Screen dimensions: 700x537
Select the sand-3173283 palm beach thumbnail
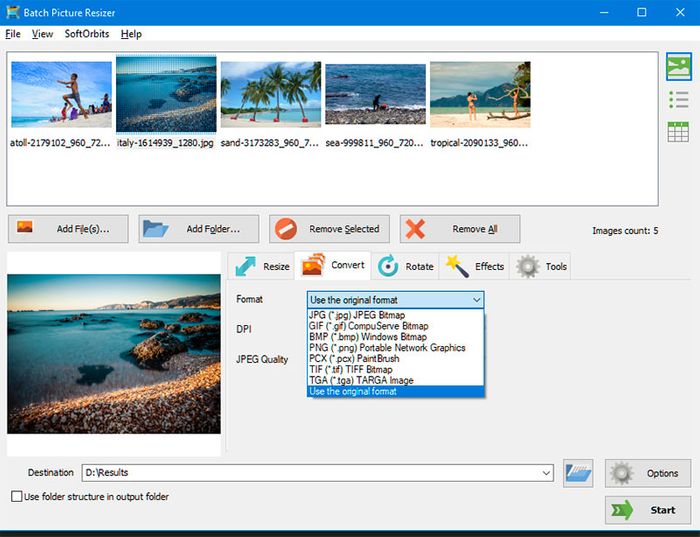coord(270,95)
